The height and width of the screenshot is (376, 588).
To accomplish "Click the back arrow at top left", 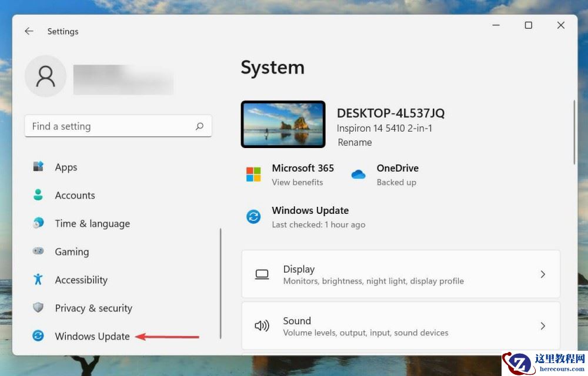I will point(29,31).
